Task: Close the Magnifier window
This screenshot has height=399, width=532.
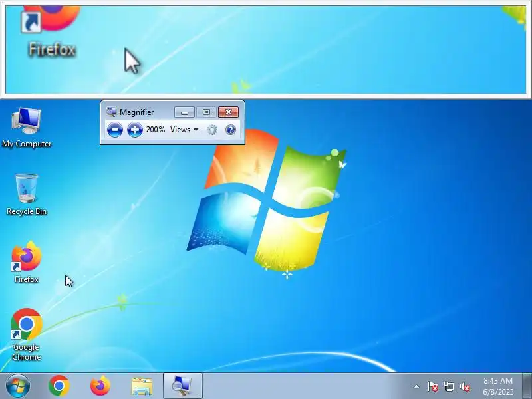Action: 228,112
